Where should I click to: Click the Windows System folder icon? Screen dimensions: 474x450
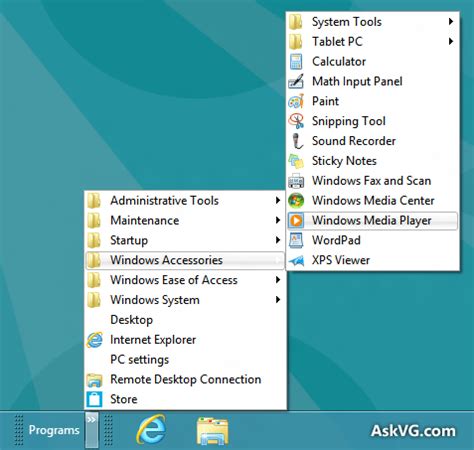(94, 300)
